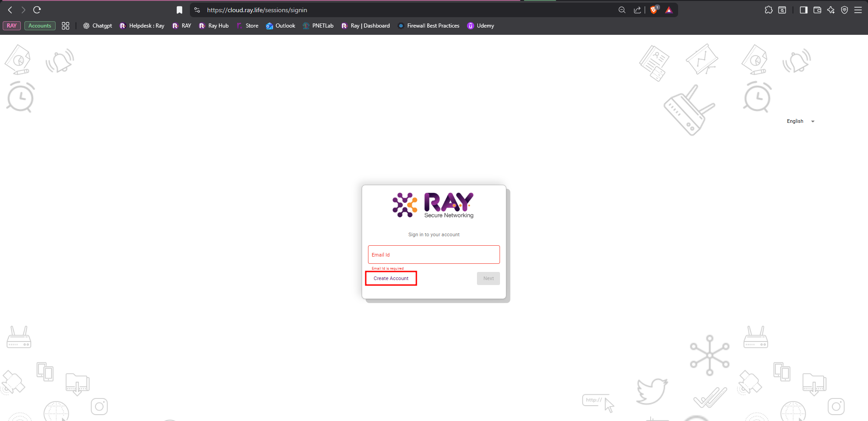
Task: Open the Store bookmark
Action: pyautogui.click(x=248, y=26)
